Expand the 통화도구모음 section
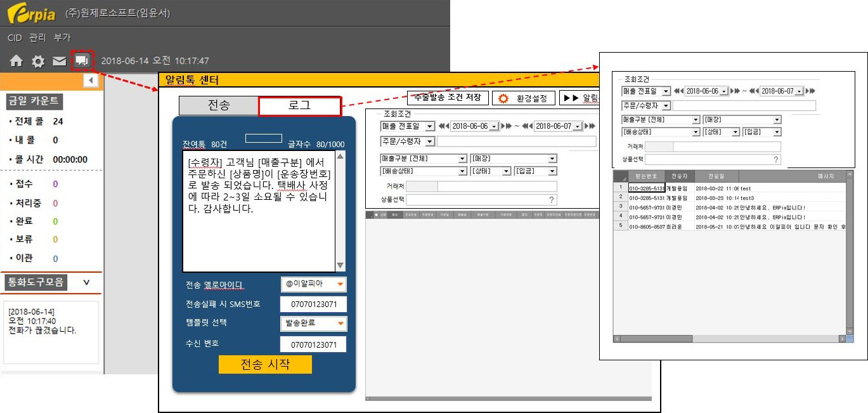868x413 pixels. tap(87, 282)
